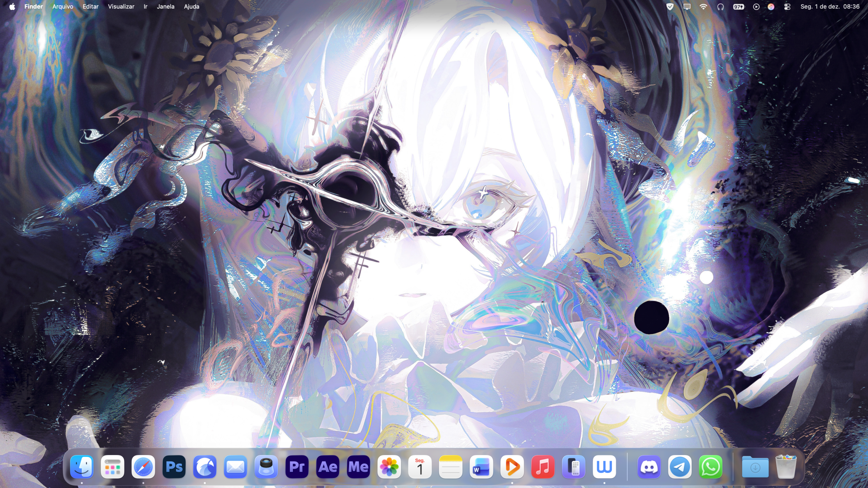Open Safari browser from the dock
Image resolution: width=868 pixels, height=488 pixels.
[x=143, y=467]
